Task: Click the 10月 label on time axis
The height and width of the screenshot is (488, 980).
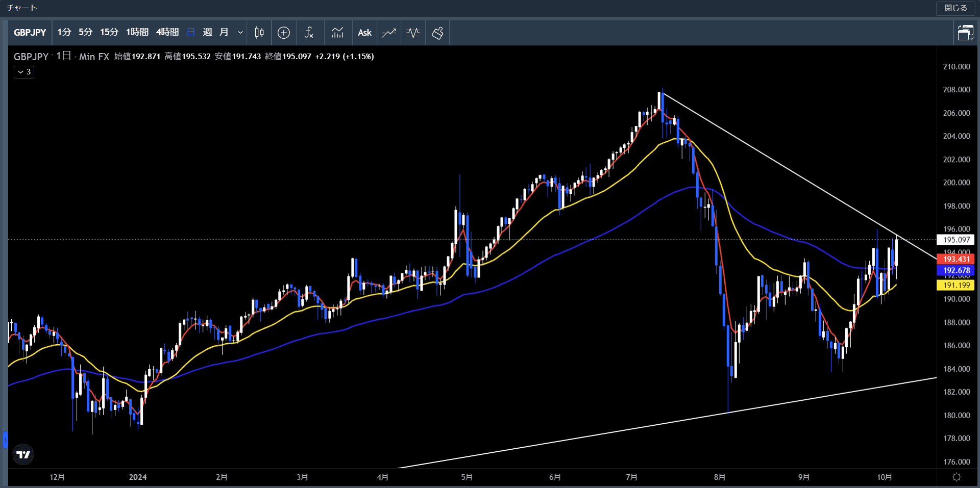Action: click(885, 477)
